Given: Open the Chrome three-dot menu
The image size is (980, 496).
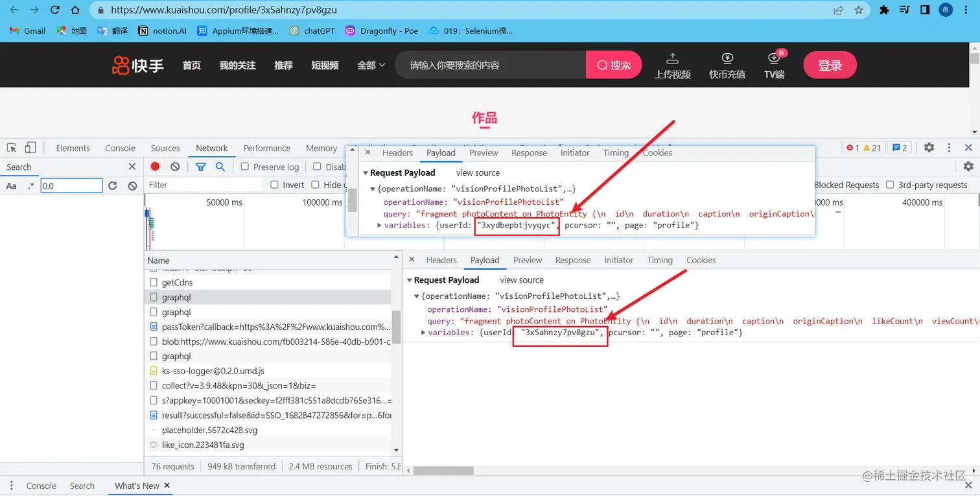Looking at the screenshot, I should pos(967,10).
